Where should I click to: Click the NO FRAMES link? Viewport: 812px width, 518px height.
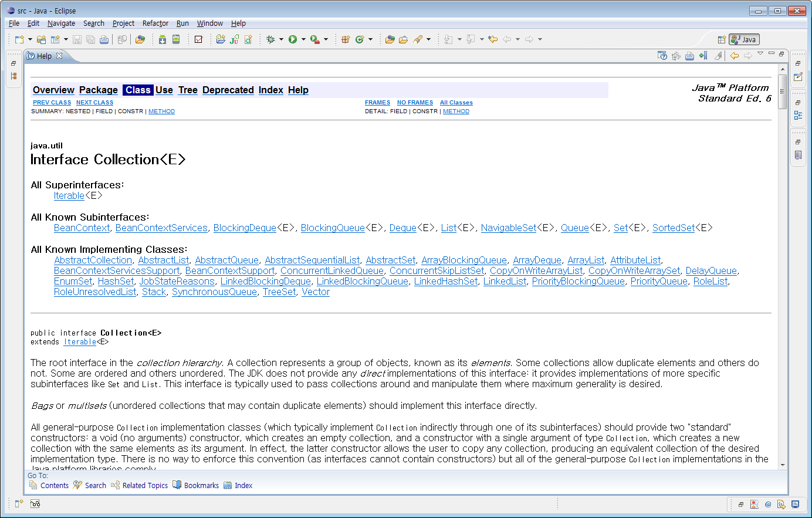(415, 103)
